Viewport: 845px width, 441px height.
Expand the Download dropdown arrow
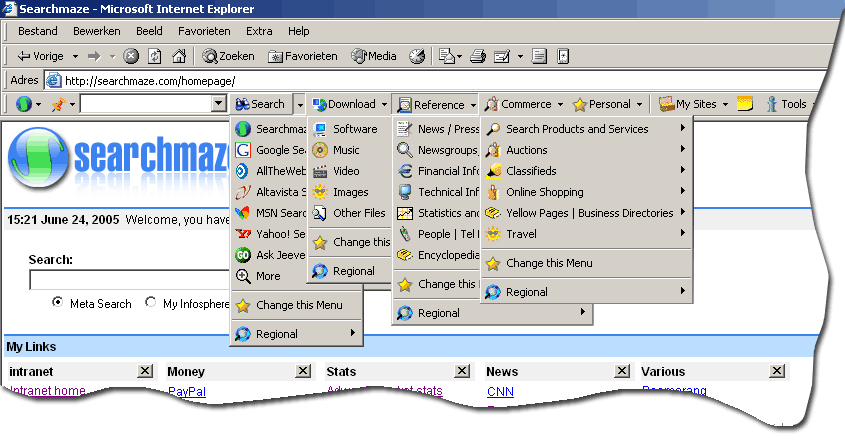tap(384, 105)
